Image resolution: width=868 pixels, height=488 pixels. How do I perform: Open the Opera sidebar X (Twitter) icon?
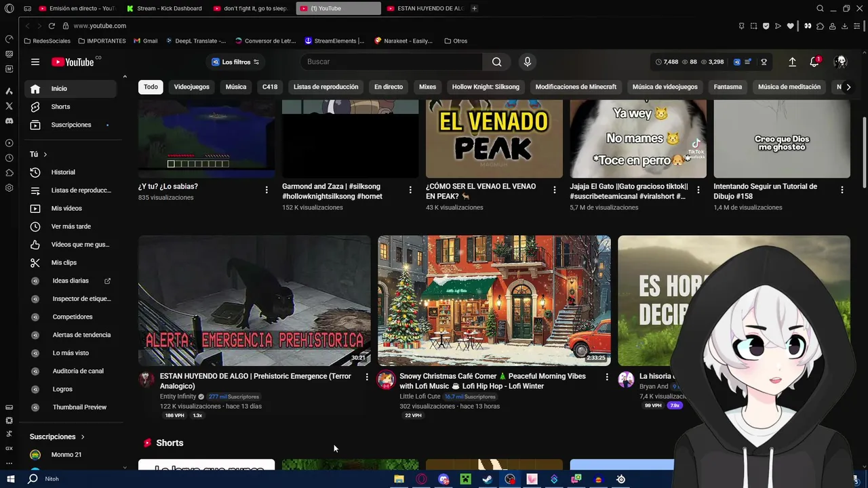pos(9,106)
